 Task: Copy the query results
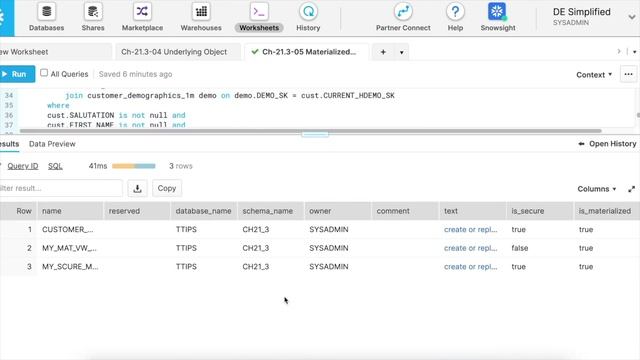pyautogui.click(x=167, y=188)
